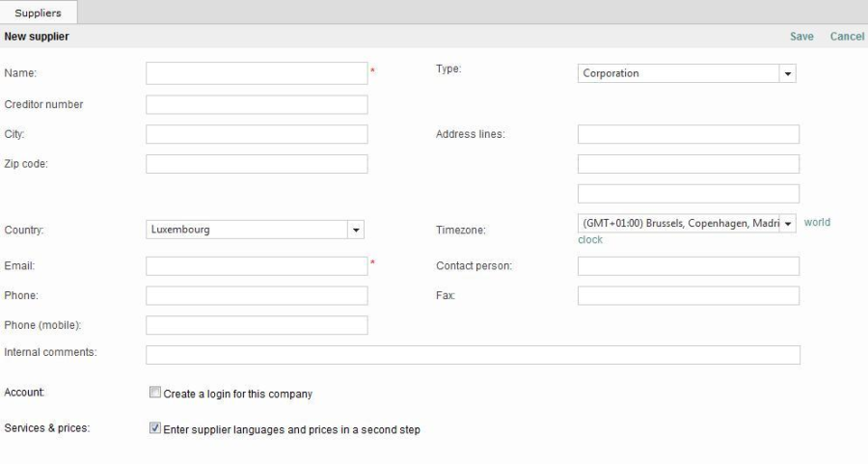Enable Create a login for this company
The image size is (868, 464).
[155, 394]
